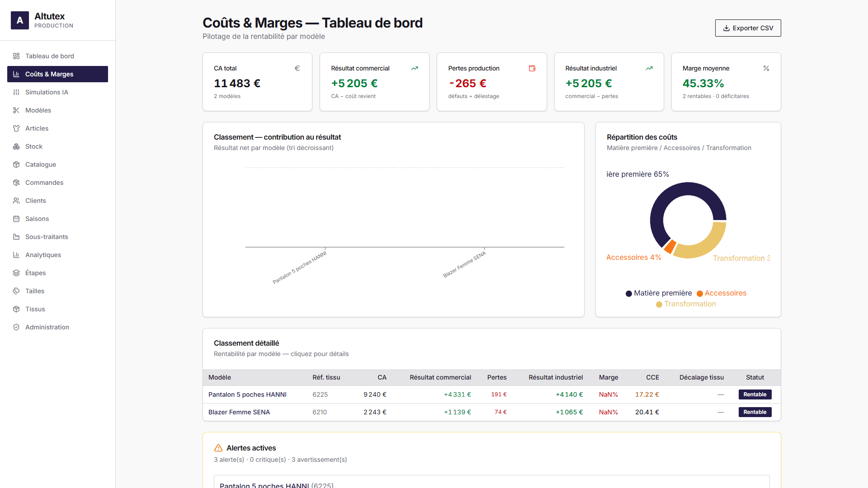Open Pantalon 5 poches HANNI row details
The image size is (868, 488).
point(491,394)
